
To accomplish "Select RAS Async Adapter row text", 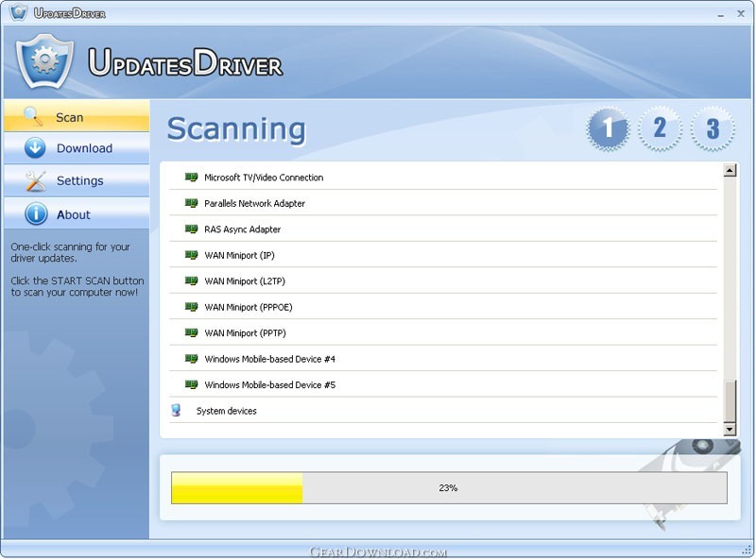I will point(243,229).
